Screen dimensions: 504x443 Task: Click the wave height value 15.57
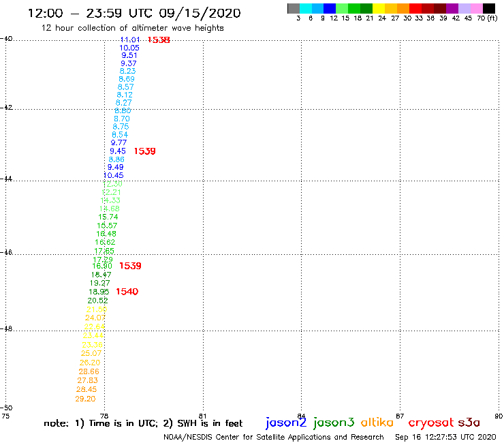tap(107, 226)
